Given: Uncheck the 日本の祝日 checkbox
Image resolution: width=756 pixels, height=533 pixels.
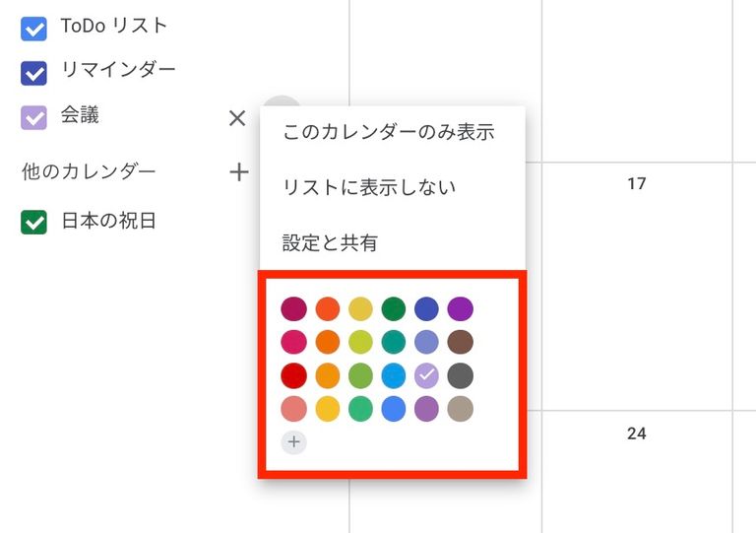Looking at the screenshot, I should [x=33, y=222].
